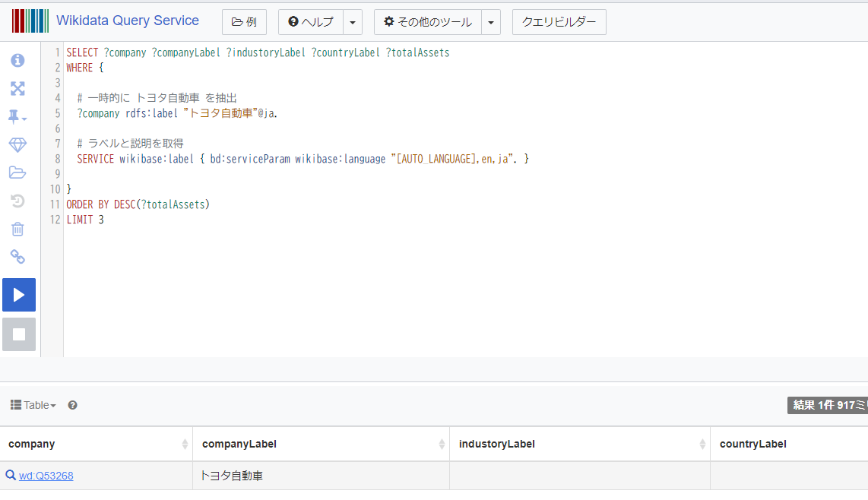Click ORDER BY DESC(?totalAssets) line
Image resolution: width=868 pixels, height=500 pixels.
tap(138, 205)
